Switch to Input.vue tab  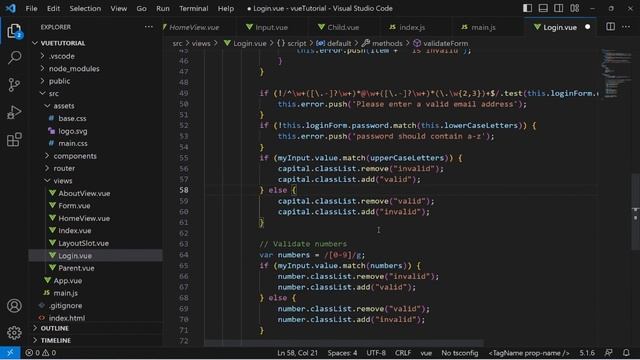click(271, 27)
